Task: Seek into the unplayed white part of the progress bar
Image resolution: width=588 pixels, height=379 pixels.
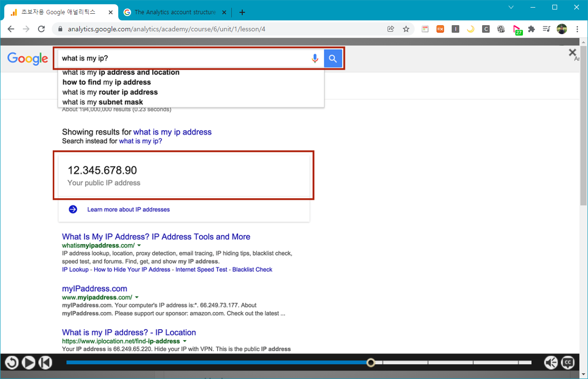Action: 454,362
